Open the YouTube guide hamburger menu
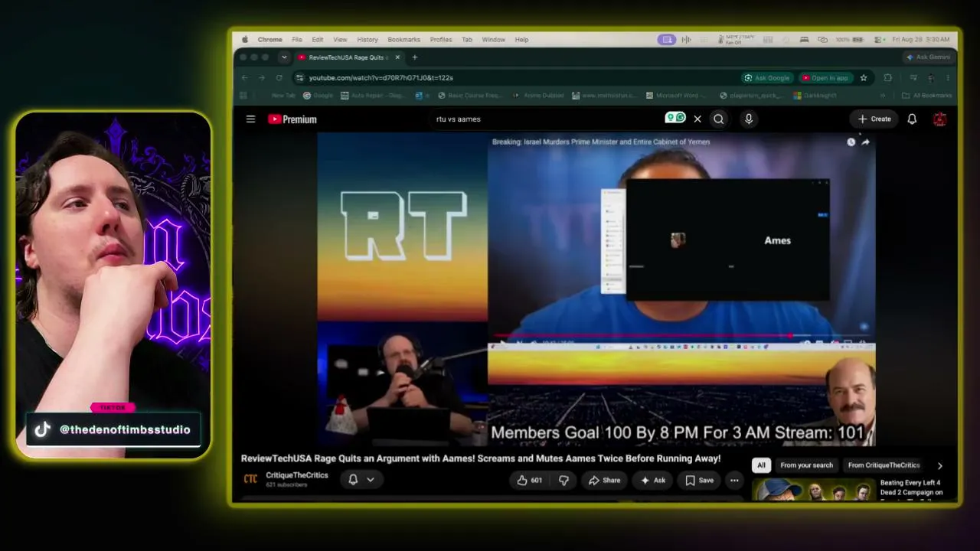 pos(250,119)
